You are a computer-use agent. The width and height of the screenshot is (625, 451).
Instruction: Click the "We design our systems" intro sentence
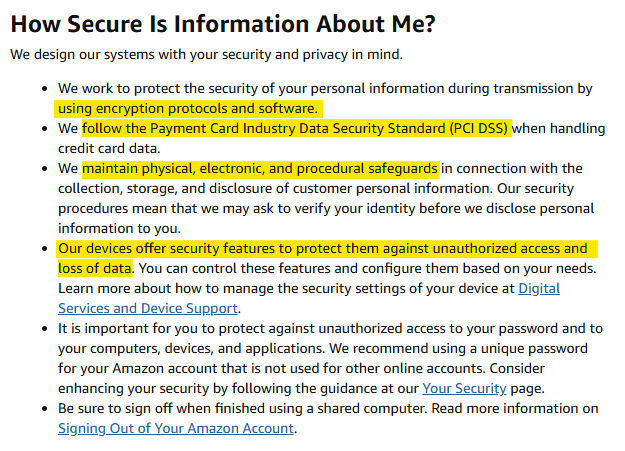click(x=207, y=53)
